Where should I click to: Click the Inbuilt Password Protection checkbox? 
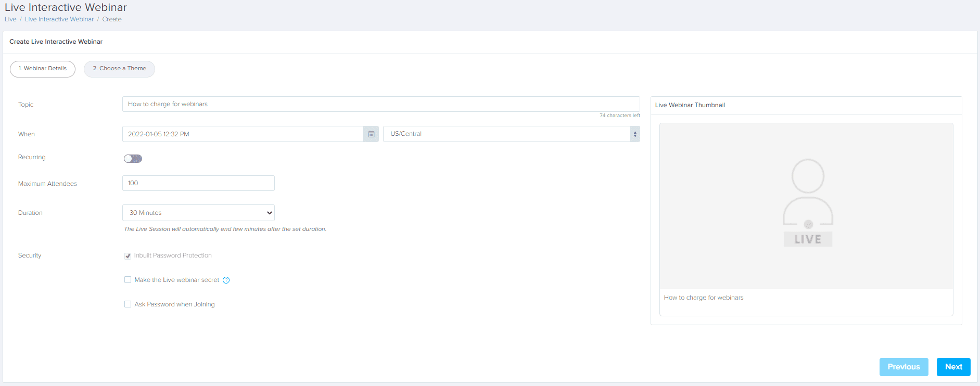[128, 256]
